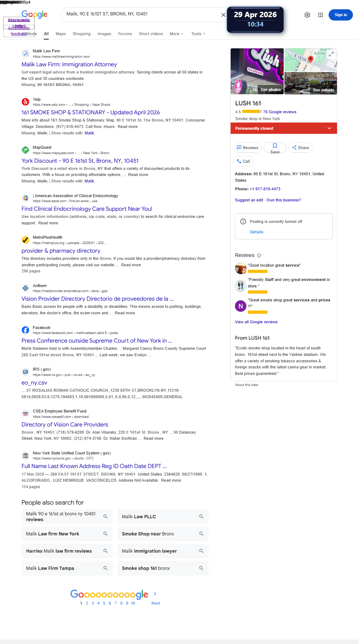363x644 pixels.
Task: Open Malik Law Firm: Immigration Attorney result
Action: tap(69, 65)
